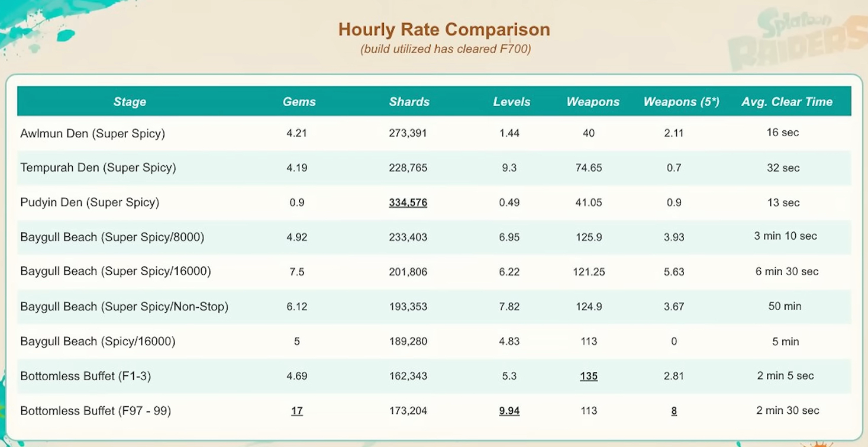Click the weapons value '121.25'
Viewport: 868px width, 447px height.
[x=589, y=272]
